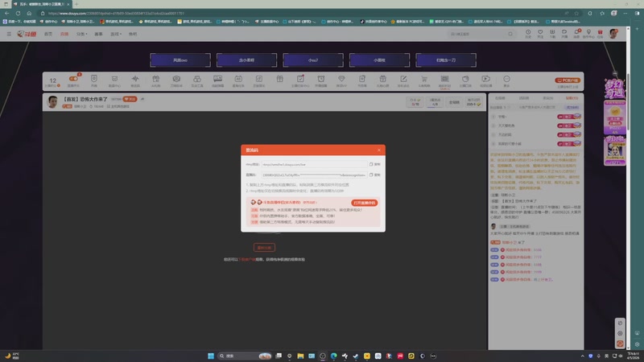Copy the stream key in the dialog

coord(374,175)
